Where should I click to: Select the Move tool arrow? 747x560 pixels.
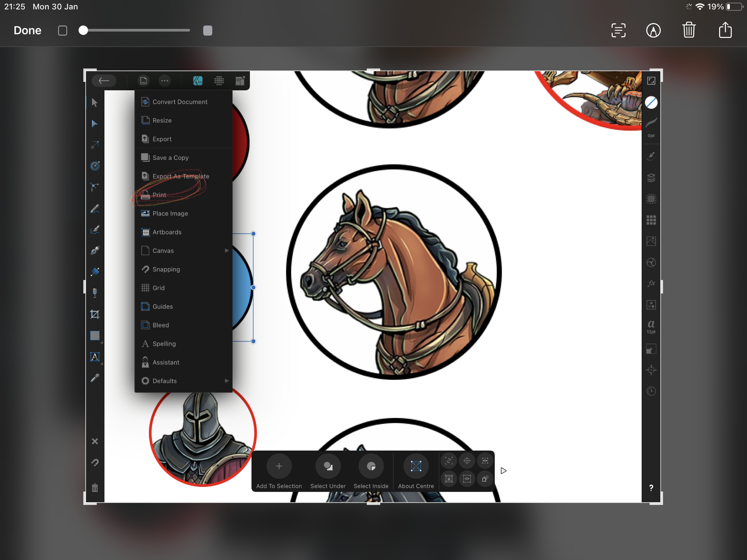point(95,103)
